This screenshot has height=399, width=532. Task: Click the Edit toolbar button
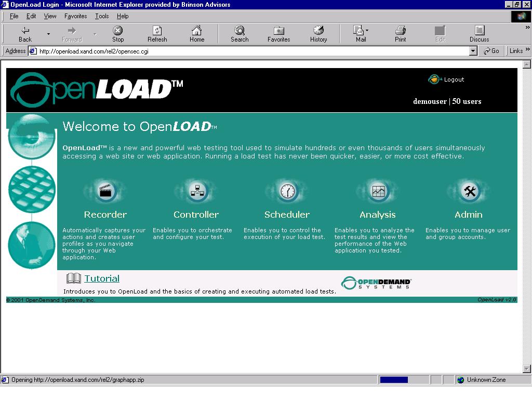(440, 34)
